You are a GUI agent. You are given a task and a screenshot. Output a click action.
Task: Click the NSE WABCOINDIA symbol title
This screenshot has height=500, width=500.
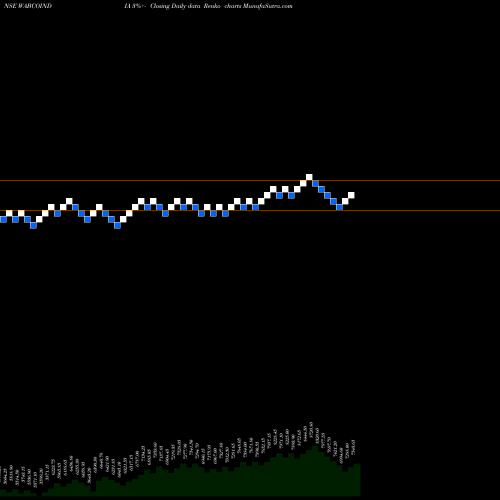pos(28,6)
